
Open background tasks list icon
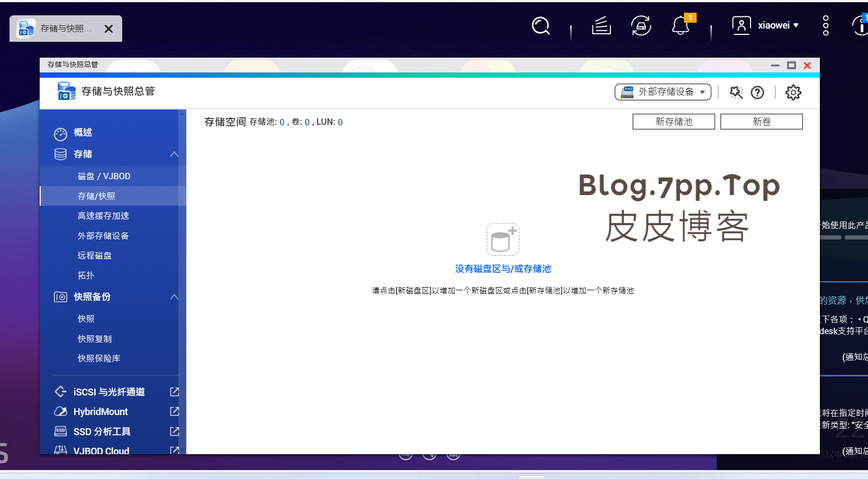[601, 25]
